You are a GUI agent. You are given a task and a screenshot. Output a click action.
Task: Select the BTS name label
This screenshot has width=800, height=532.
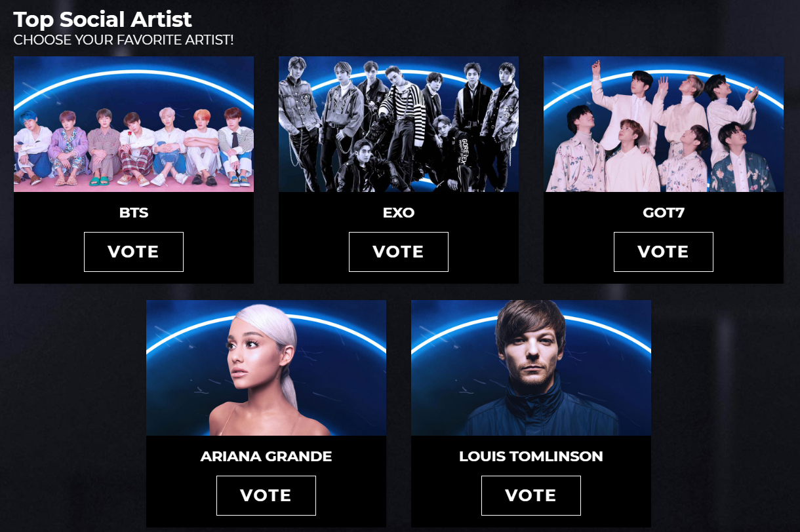coord(134,213)
